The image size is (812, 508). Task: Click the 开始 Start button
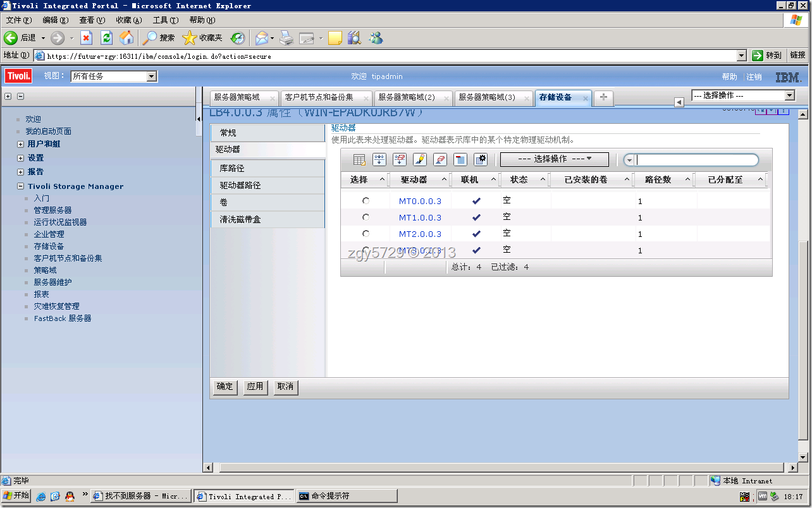[x=16, y=496]
